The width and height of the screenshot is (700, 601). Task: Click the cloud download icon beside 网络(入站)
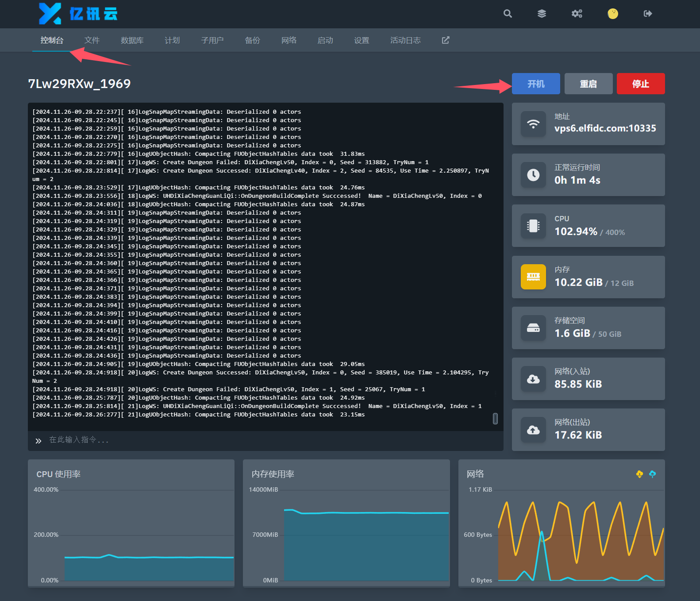(533, 379)
